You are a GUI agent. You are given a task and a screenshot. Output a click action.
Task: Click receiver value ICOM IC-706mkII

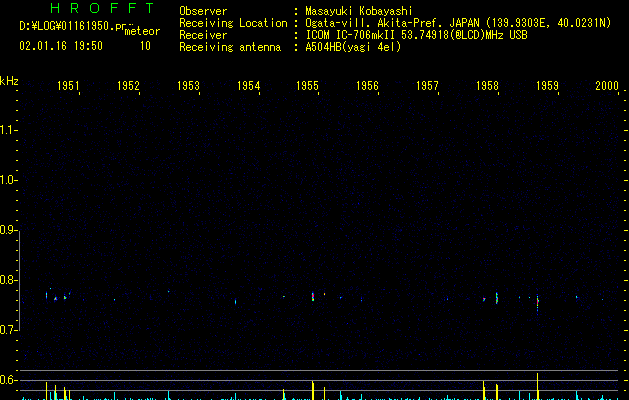pos(351,35)
